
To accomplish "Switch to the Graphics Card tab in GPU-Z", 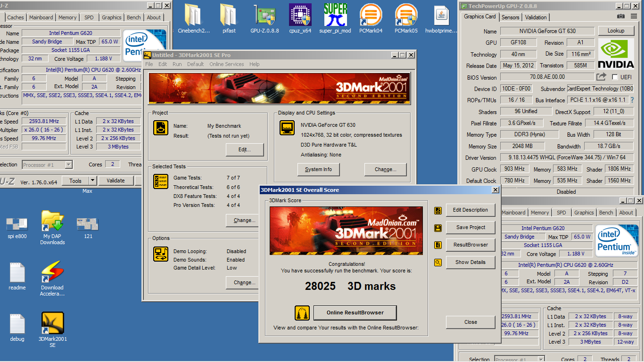I will click(480, 16).
